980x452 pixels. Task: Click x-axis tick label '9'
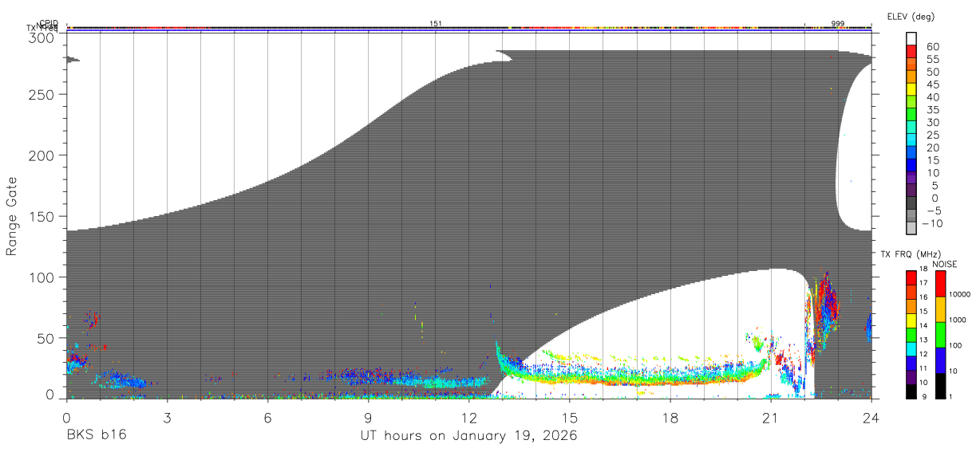[368, 417]
